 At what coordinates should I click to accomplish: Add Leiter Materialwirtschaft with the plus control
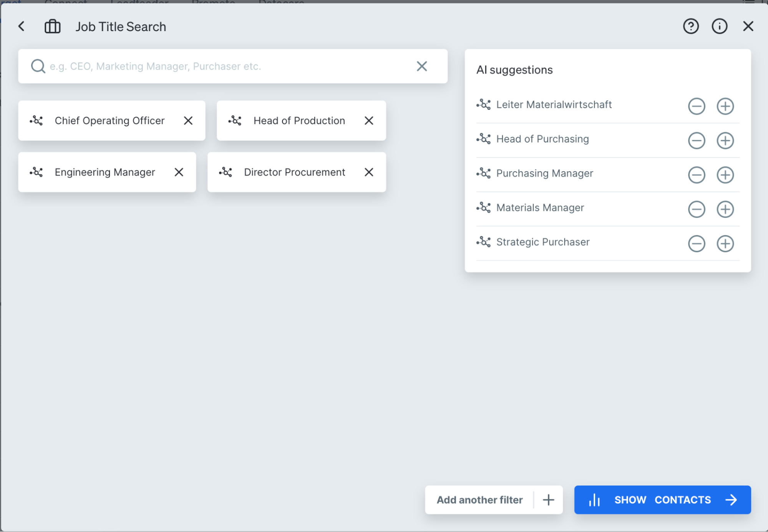tap(725, 106)
